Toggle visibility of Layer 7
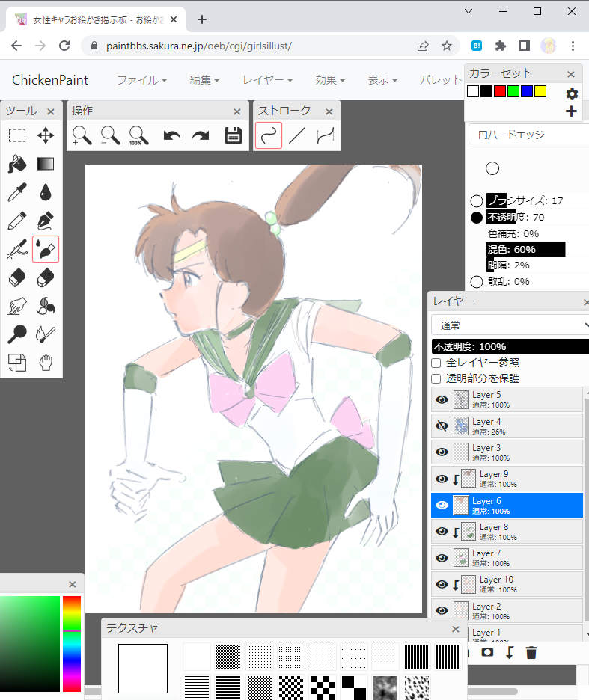589x700 pixels. (442, 558)
